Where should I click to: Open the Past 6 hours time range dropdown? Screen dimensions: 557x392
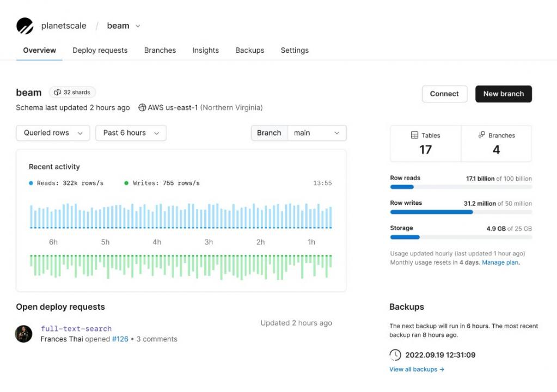pyautogui.click(x=131, y=133)
